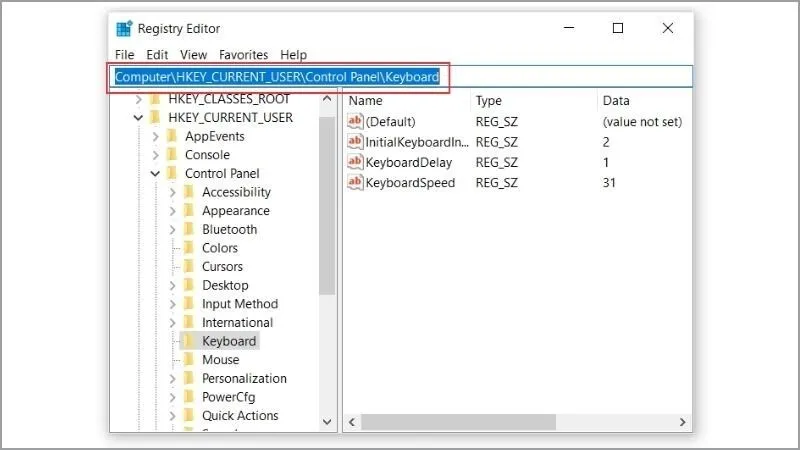
Task: Expand the Bluetooth key
Action: click(172, 230)
